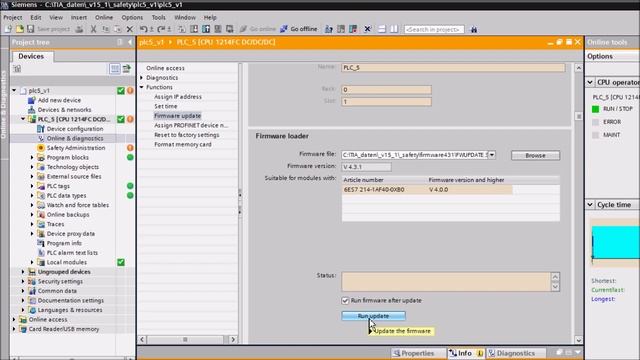Redo the last undone action
This screenshot has height=360, width=640.
(161, 29)
